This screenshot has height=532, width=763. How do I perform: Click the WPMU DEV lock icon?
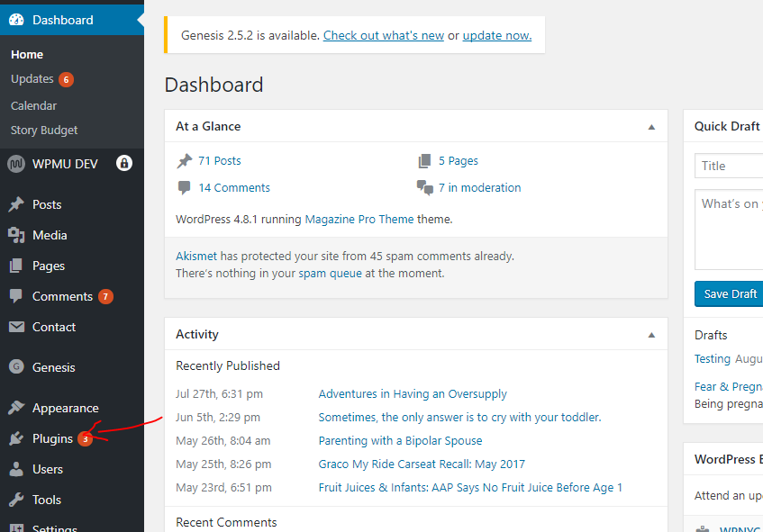[124, 163]
